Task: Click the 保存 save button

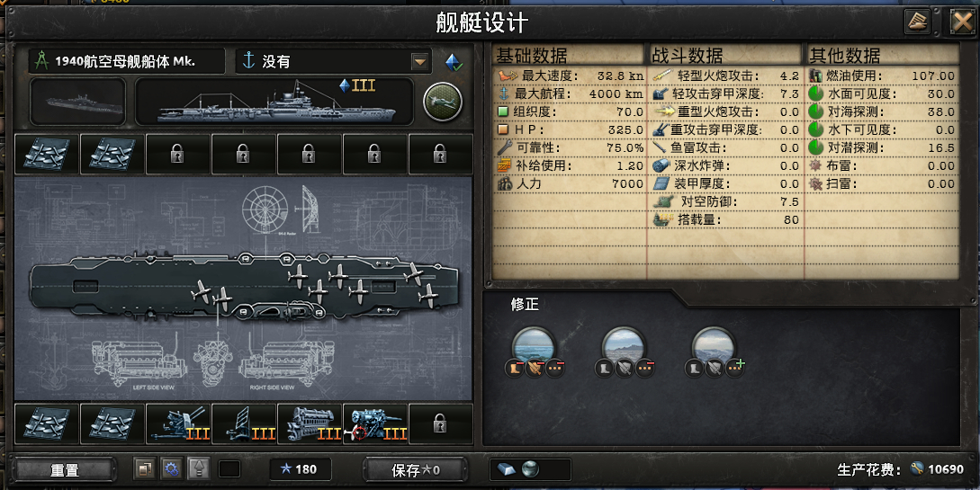Action: click(x=415, y=469)
